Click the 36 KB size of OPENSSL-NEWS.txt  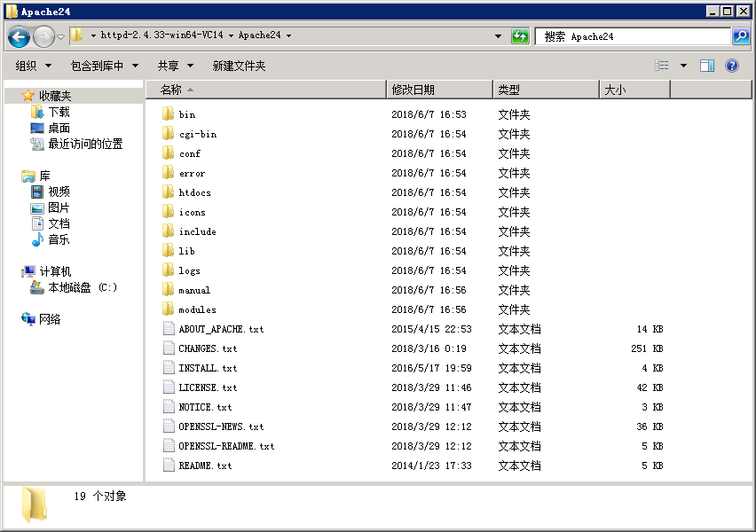coord(650,426)
